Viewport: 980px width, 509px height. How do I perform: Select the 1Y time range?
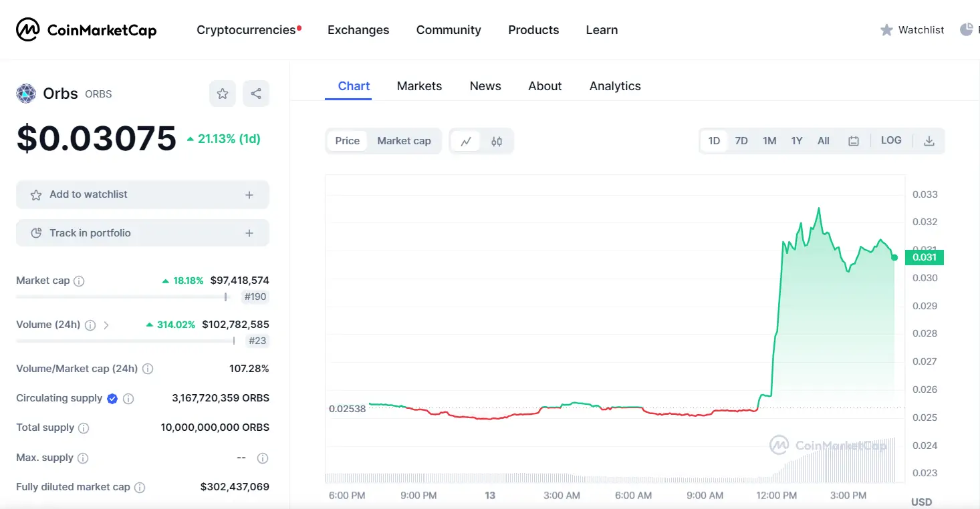[797, 141]
